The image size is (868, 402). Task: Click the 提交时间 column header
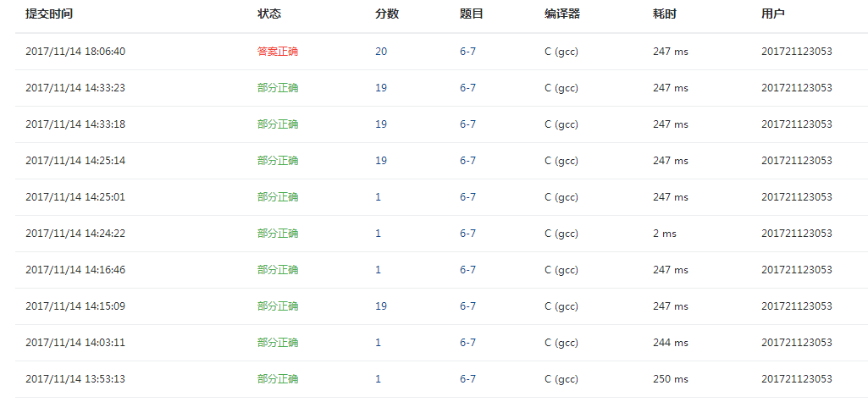(x=49, y=14)
